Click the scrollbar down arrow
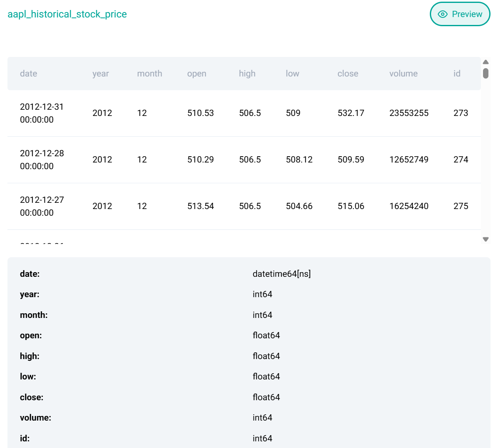Screen dimensions: 493x448 [486, 239]
